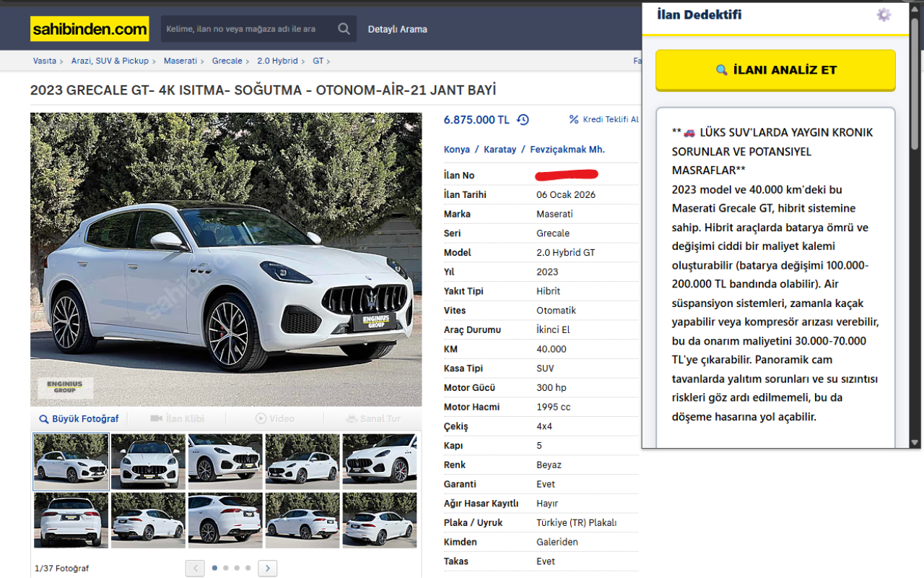The width and height of the screenshot is (924, 578).
Task: Click the 'İlan Dedektifi' panel title
Action: click(x=699, y=14)
